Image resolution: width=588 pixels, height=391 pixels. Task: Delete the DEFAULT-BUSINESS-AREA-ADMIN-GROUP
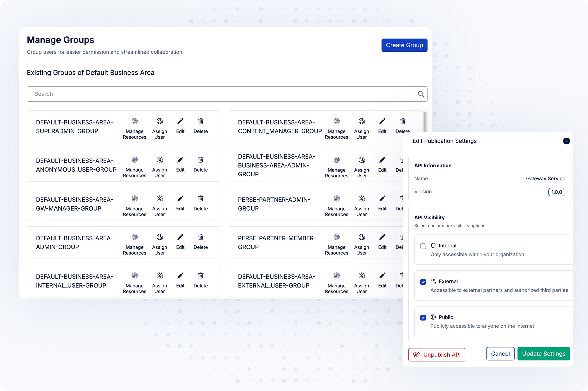tap(201, 237)
